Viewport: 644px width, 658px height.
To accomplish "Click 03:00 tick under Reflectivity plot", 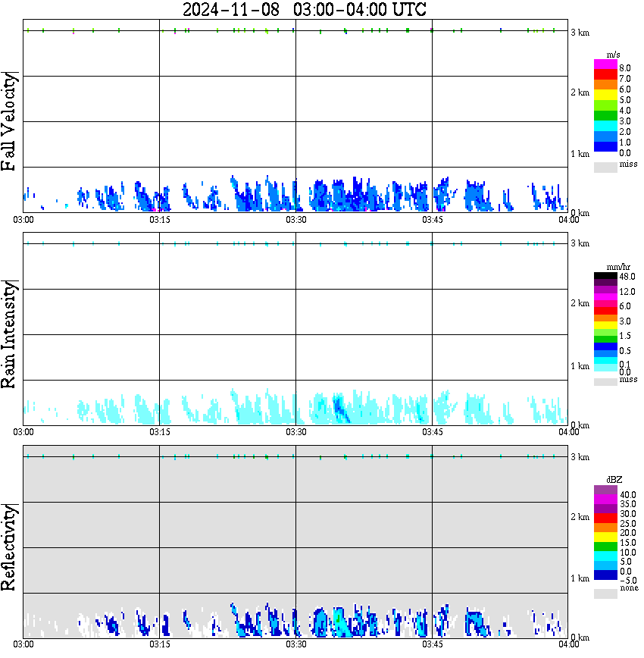I will click(x=23, y=644).
